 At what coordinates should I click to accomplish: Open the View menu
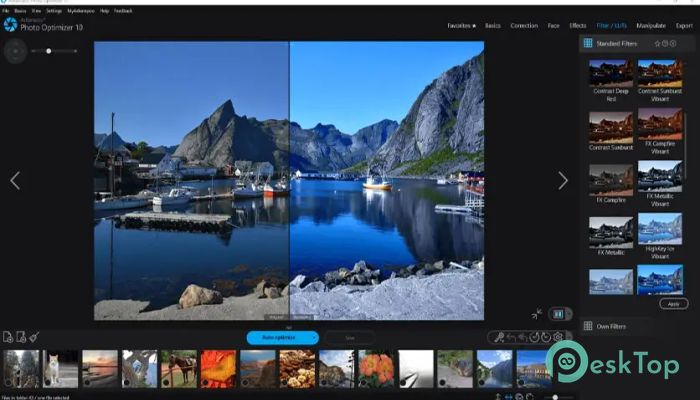(36, 11)
